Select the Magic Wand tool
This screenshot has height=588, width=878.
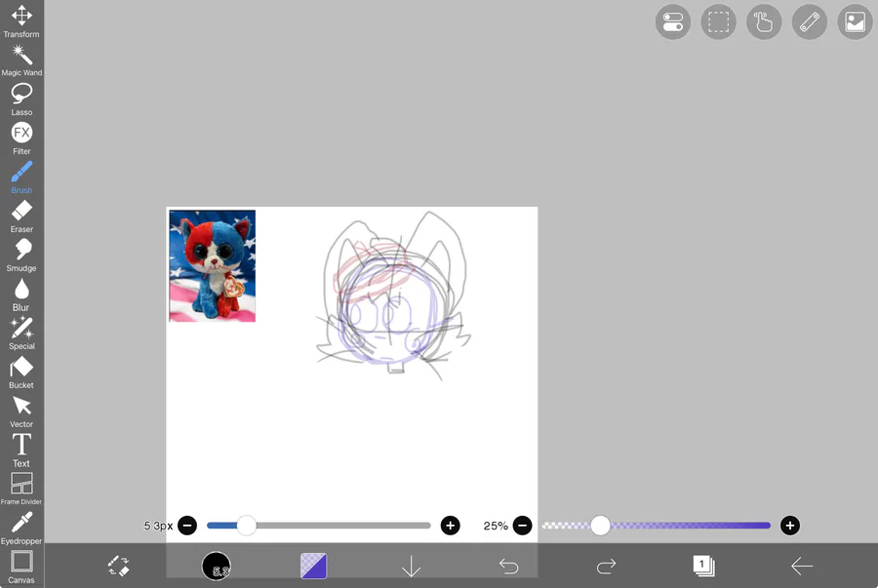click(21, 60)
